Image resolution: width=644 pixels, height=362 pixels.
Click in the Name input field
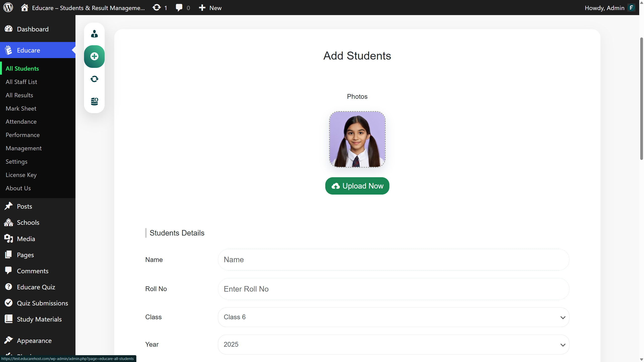393,260
